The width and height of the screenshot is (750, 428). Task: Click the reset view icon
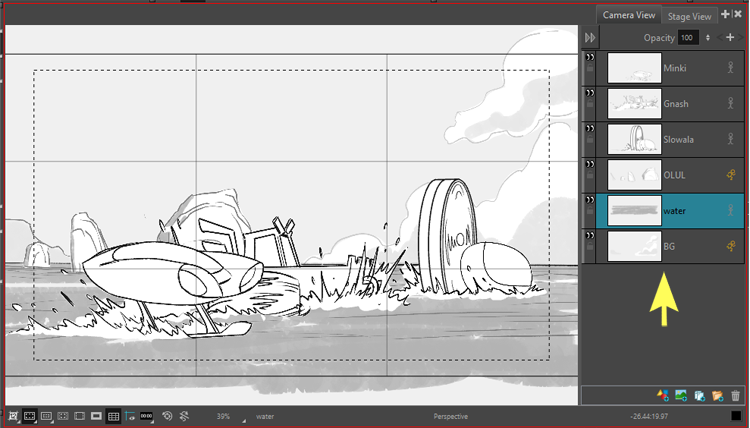167,416
